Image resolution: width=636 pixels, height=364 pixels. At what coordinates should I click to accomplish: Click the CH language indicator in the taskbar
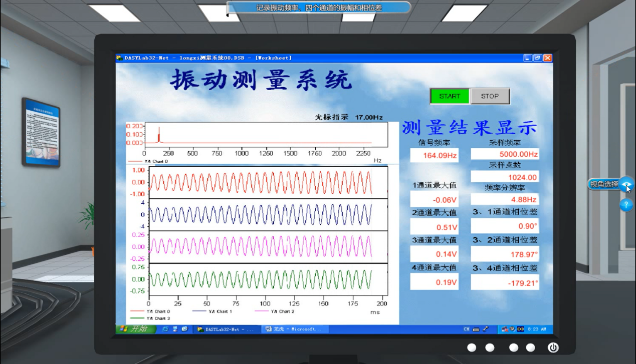click(466, 329)
